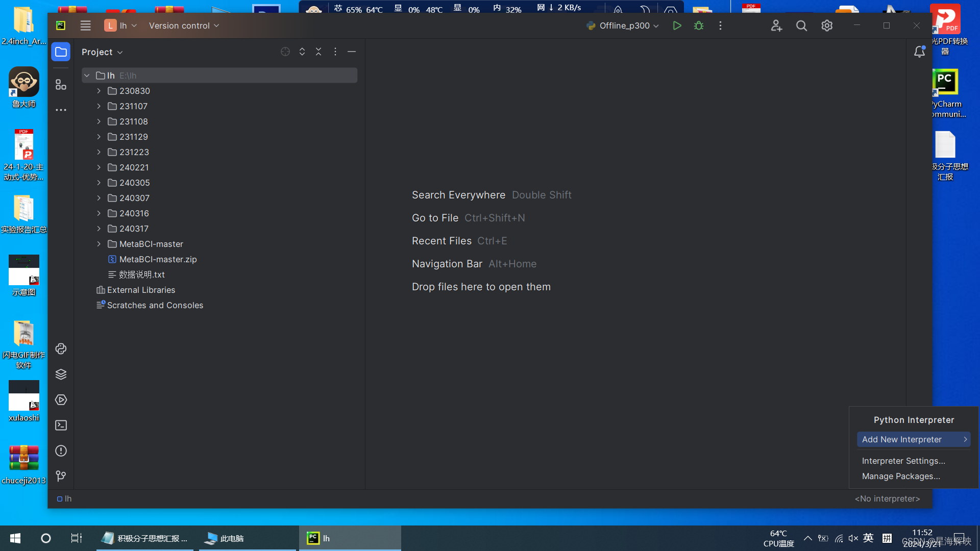Viewport: 980px width, 551px height.
Task: Open the Problems tool window
Action: [61, 451]
